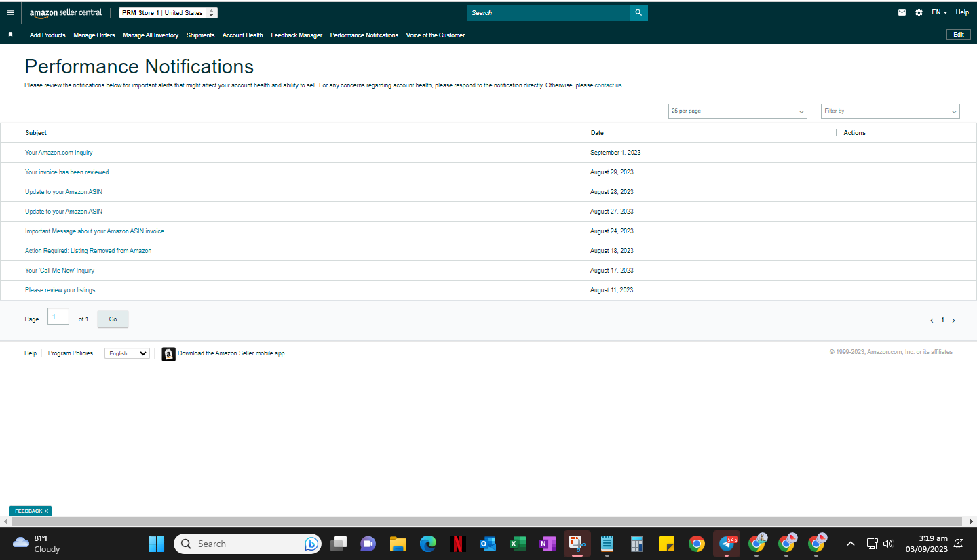This screenshot has height=560, width=977.
Task: Open the weather widget showing 81°F
Action: pyautogui.click(x=37, y=544)
